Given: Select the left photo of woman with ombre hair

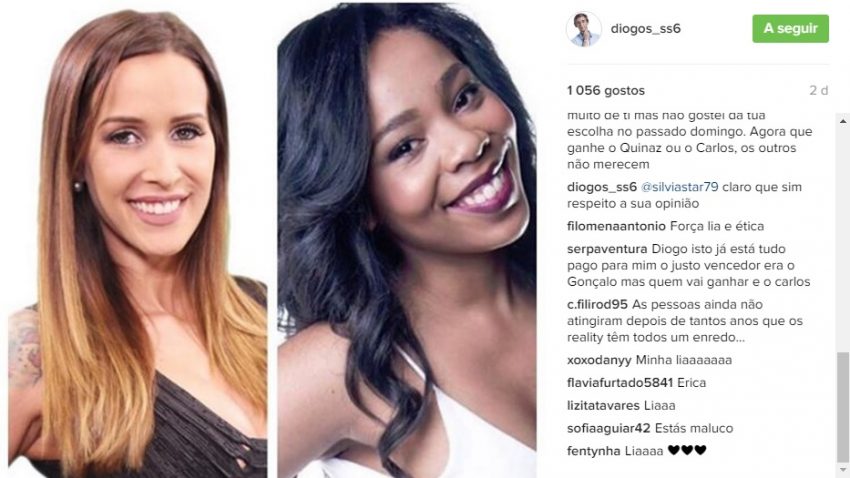Looking at the screenshot, I should [137, 243].
